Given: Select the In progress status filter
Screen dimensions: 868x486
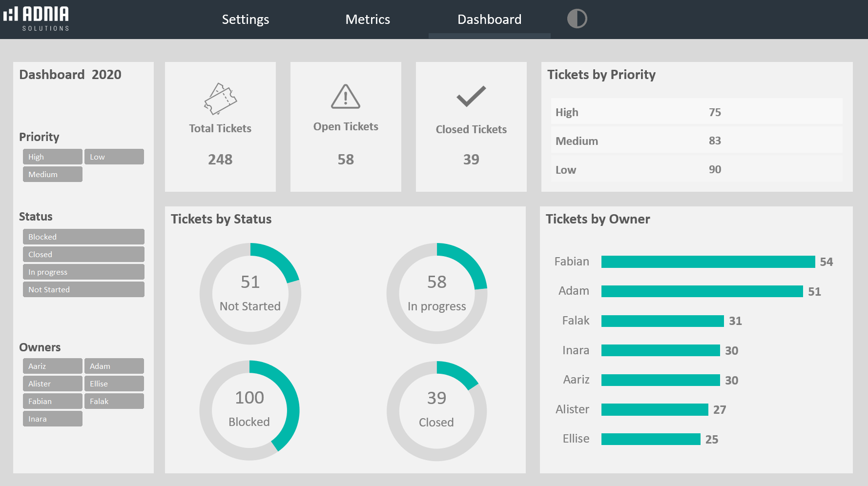Looking at the screenshot, I should (x=83, y=272).
